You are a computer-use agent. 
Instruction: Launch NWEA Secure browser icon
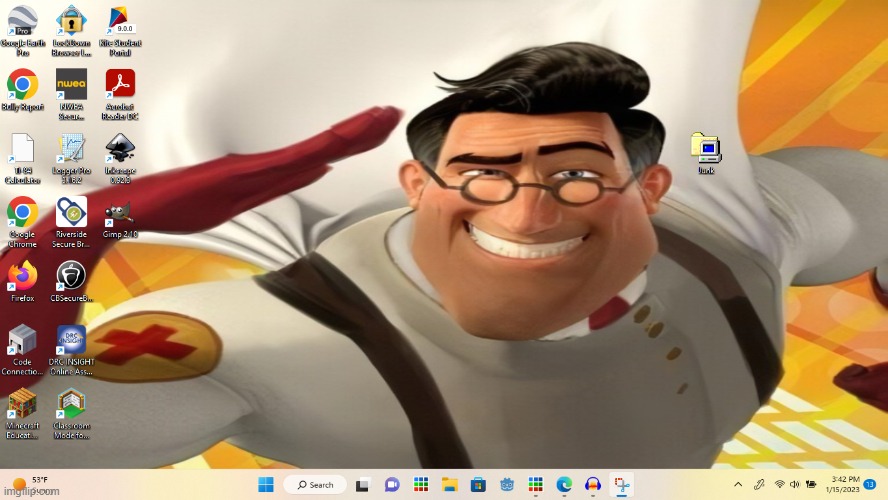pos(71,94)
